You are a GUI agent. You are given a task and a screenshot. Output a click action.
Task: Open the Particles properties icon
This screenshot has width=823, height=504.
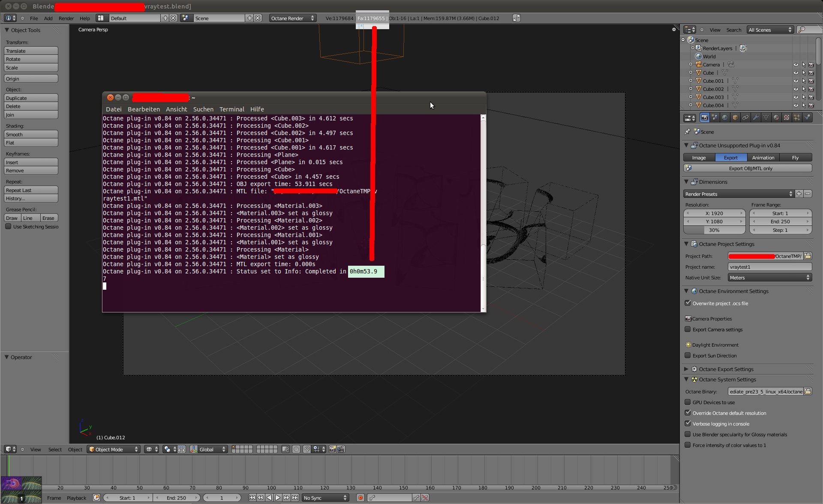point(797,117)
